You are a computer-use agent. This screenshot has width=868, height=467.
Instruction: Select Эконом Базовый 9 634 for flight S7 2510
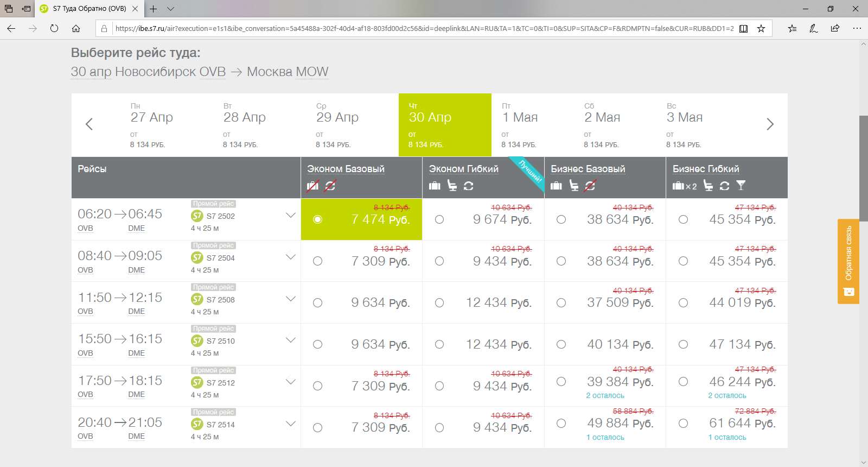tap(318, 344)
